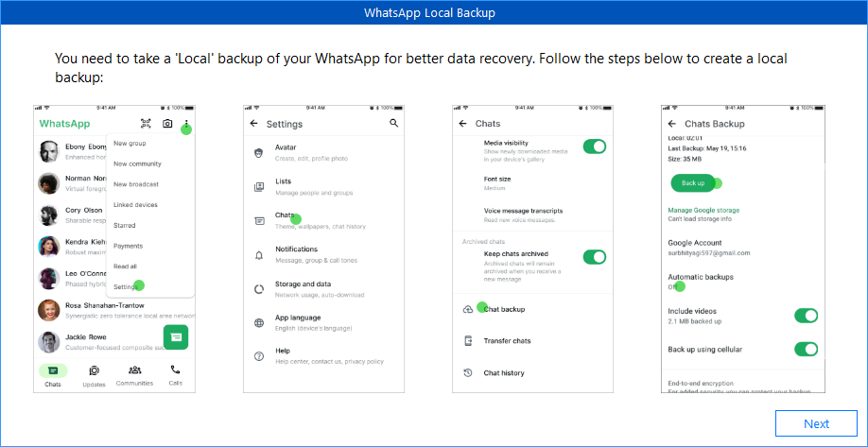868x447 pixels.
Task: Click the green new chat floating icon
Action: tap(175, 336)
